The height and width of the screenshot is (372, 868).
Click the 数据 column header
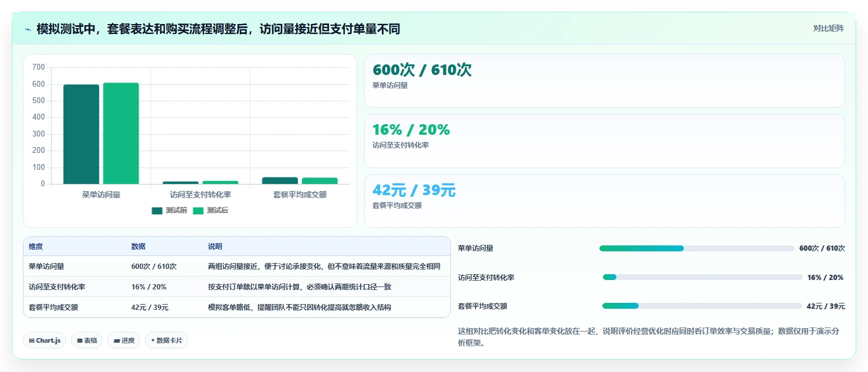click(138, 247)
